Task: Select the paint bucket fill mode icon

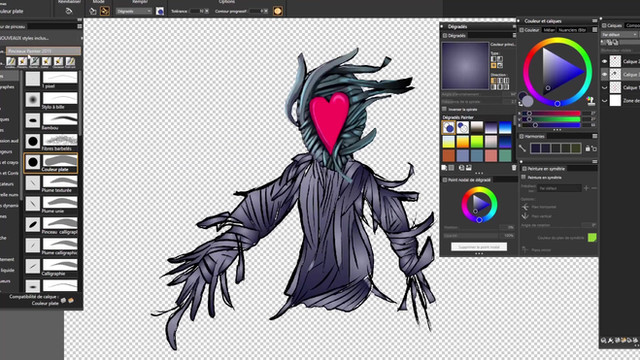Action: pyautogui.click(x=93, y=11)
